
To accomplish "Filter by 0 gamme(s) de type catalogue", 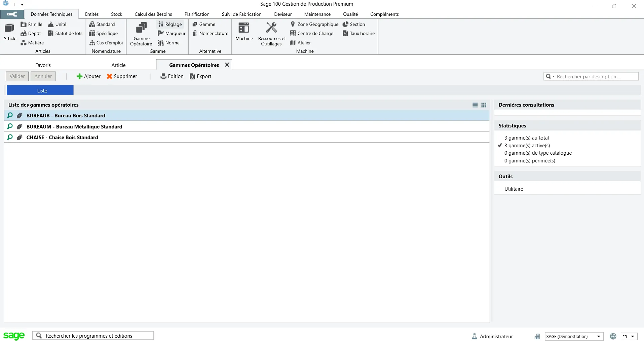I will [538, 153].
